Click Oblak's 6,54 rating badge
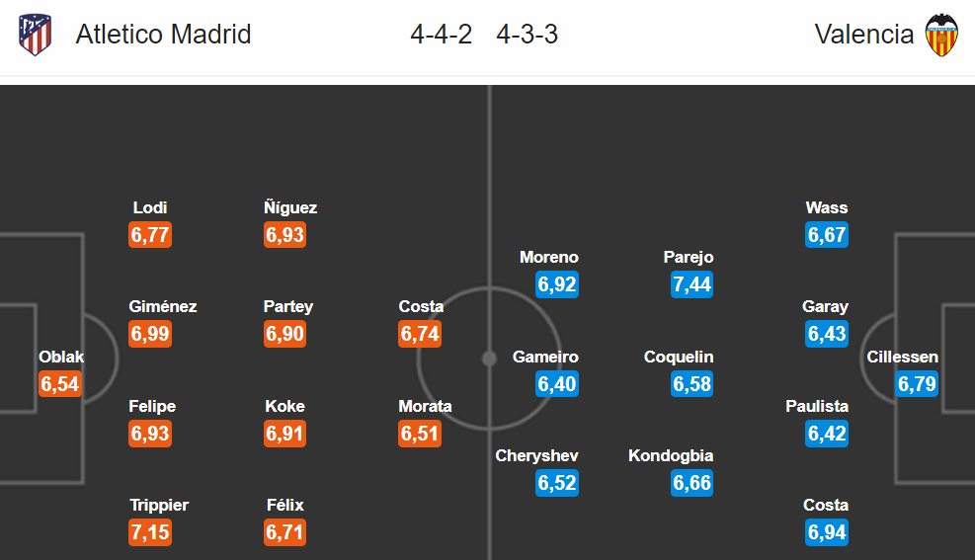This screenshot has width=975, height=560. (x=60, y=384)
